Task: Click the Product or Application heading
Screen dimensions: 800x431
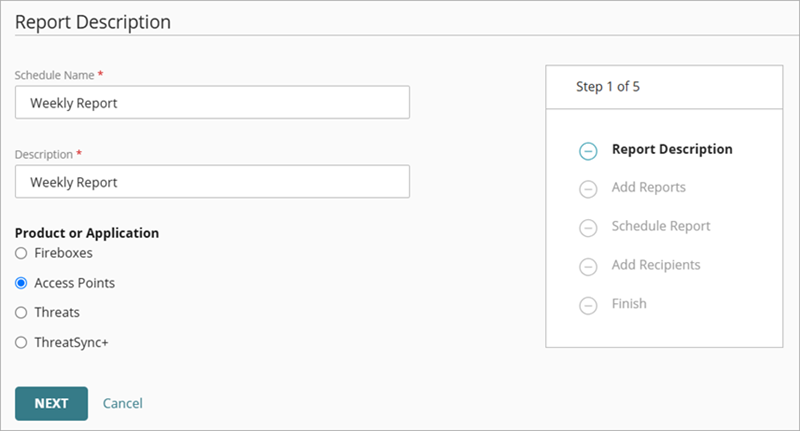Action: click(x=87, y=233)
